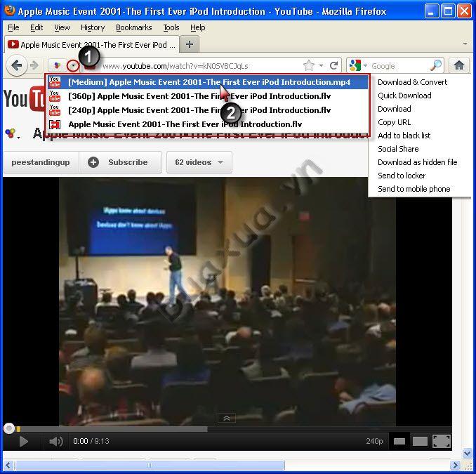Choose Download & Convert from submenu

(x=412, y=82)
